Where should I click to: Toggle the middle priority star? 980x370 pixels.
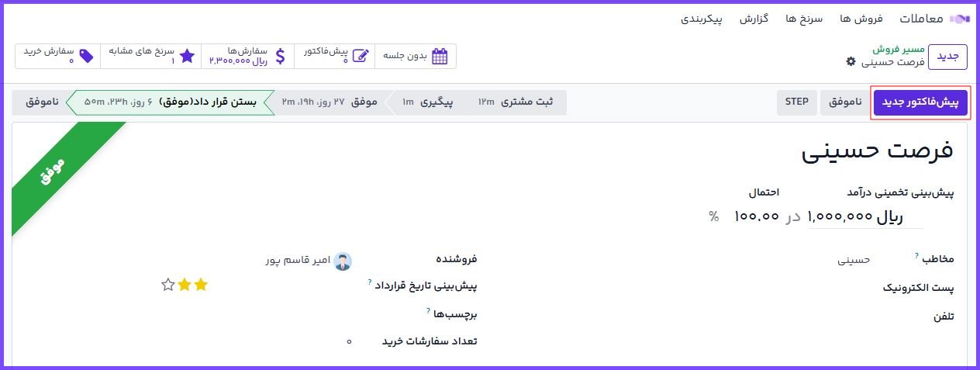pos(185,285)
